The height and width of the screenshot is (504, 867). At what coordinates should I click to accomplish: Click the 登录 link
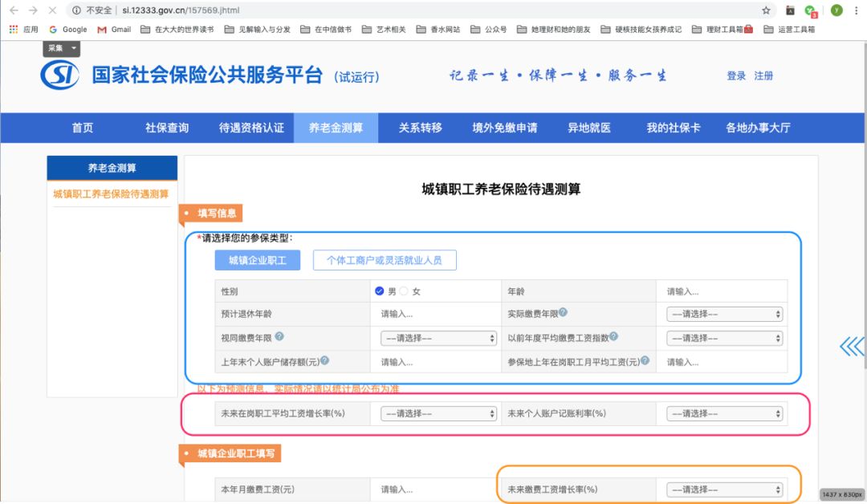(x=736, y=75)
